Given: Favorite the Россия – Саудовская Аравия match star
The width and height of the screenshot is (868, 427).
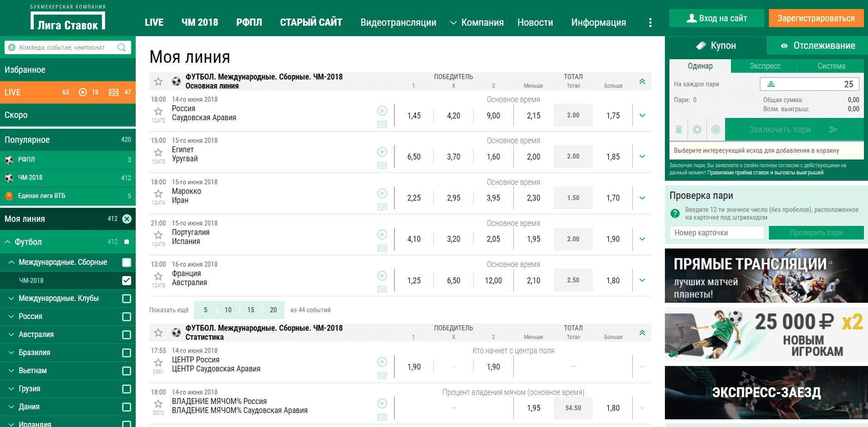Looking at the screenshot, I should (158, 111).
